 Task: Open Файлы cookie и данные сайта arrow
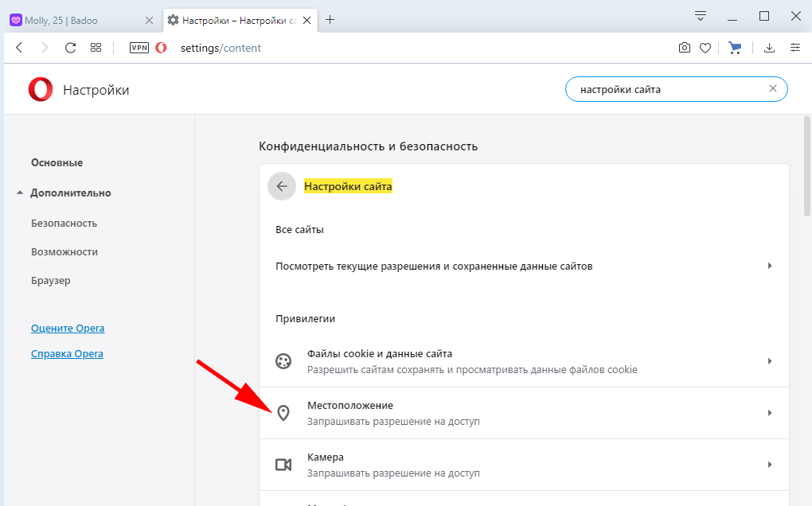coord(769,361)
